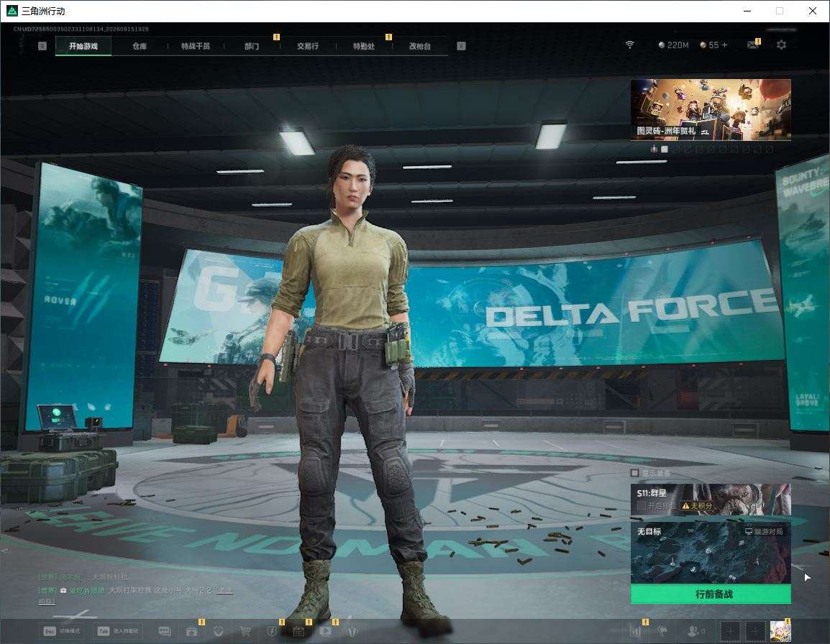Screen dimensions: 830x644
Task: Add currency with the plus next to 55
Action: [725, 45]
